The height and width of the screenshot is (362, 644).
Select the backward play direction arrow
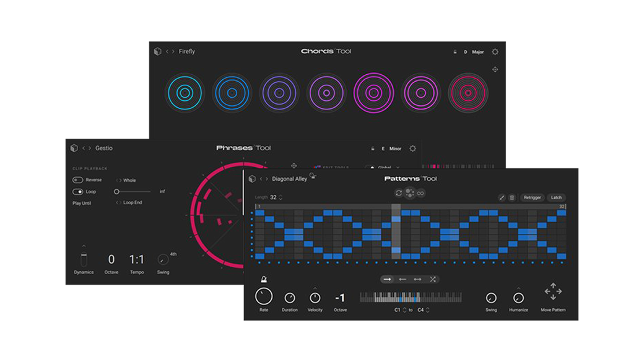pos(402,279)
